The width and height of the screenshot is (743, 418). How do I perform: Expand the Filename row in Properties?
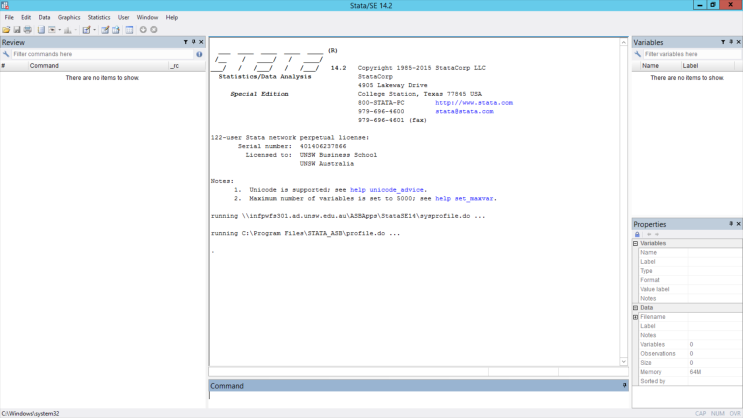[x=636, y=317]
